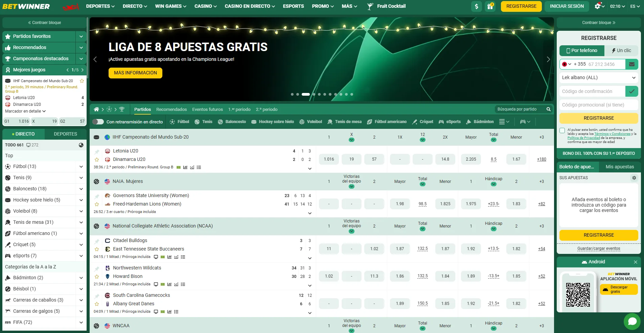Toggle Con retransmisión en directo switch

tap(98, 122)
